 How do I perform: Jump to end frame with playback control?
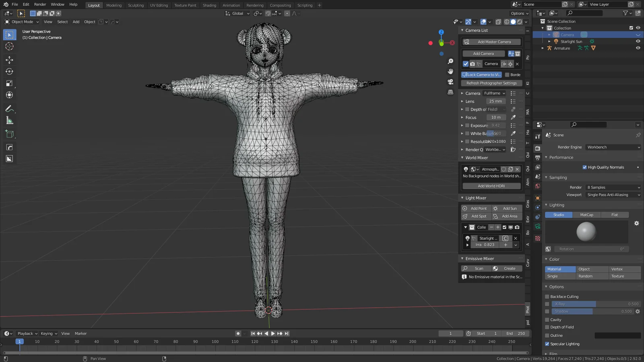(x=286, y=333)
